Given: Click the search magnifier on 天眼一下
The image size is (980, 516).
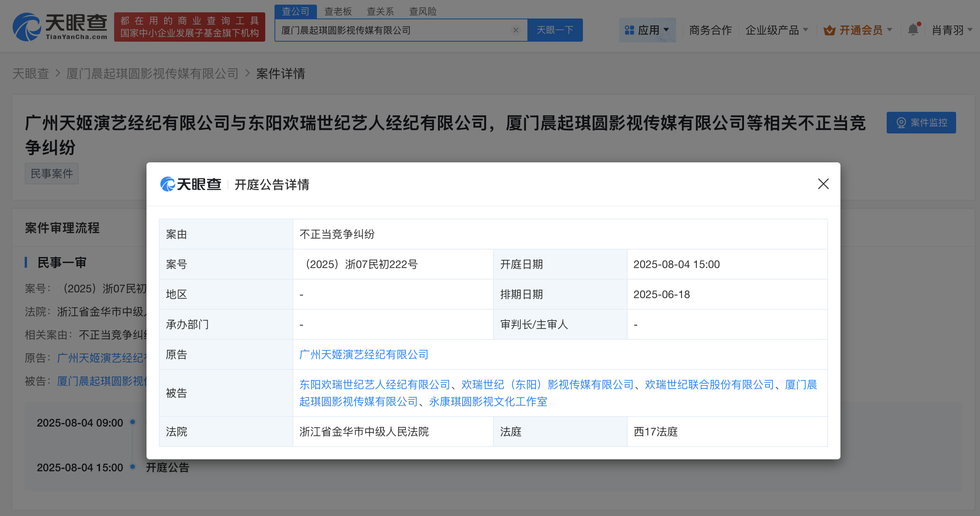Looking at the screenshot, I should tap(555, 30).
